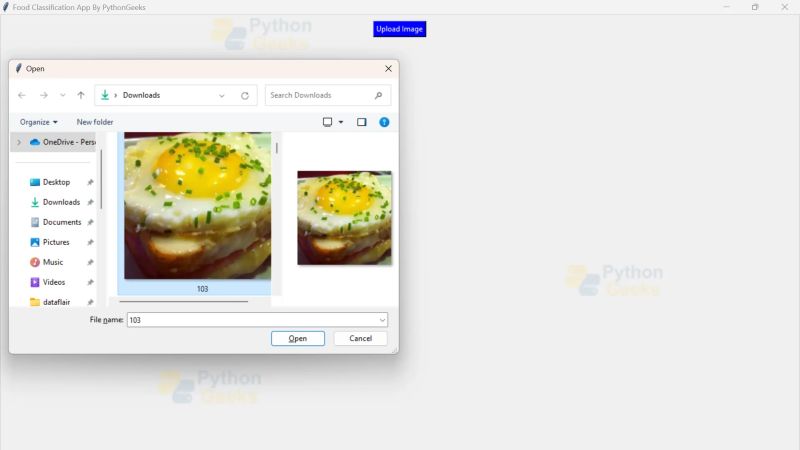The height and width of the screenshot is (450, 800).
Task: Create a New folder
Action: pyautogui.click(x=95, y=122)
